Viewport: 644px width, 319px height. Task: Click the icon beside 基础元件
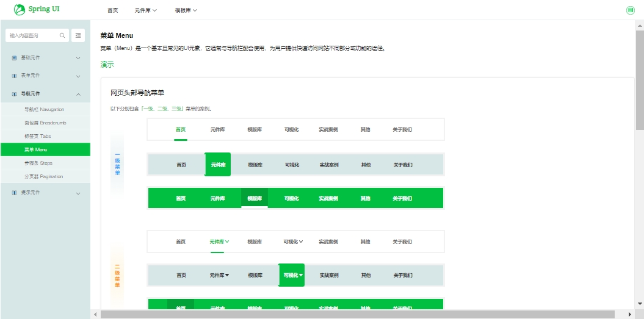(14, 58)
